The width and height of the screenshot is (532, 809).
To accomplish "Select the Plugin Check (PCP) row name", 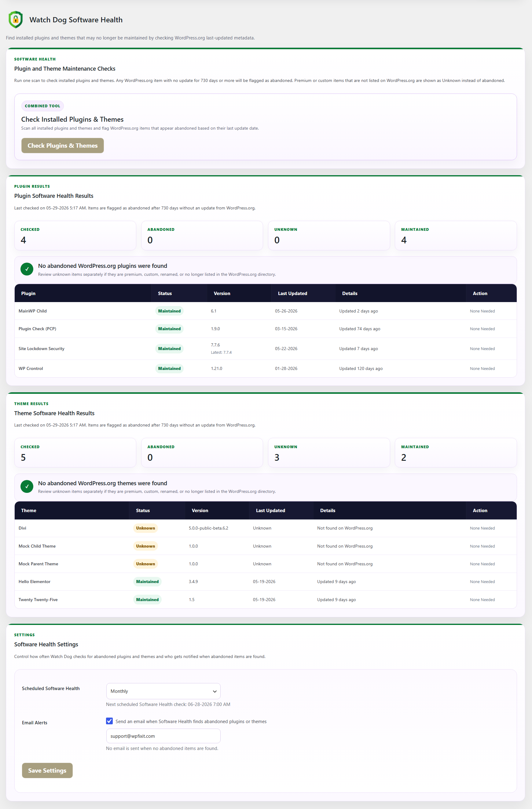I will [37, 329].
